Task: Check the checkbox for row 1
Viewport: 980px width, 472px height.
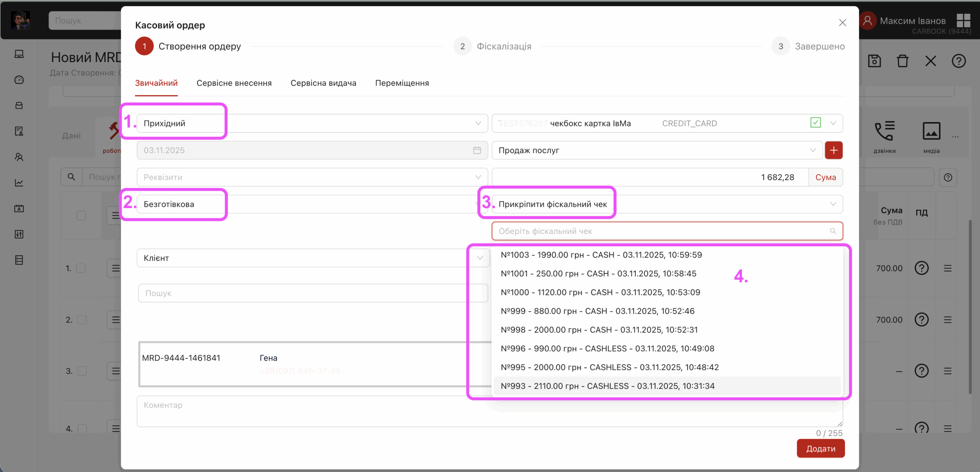Action: pos(81,268)
